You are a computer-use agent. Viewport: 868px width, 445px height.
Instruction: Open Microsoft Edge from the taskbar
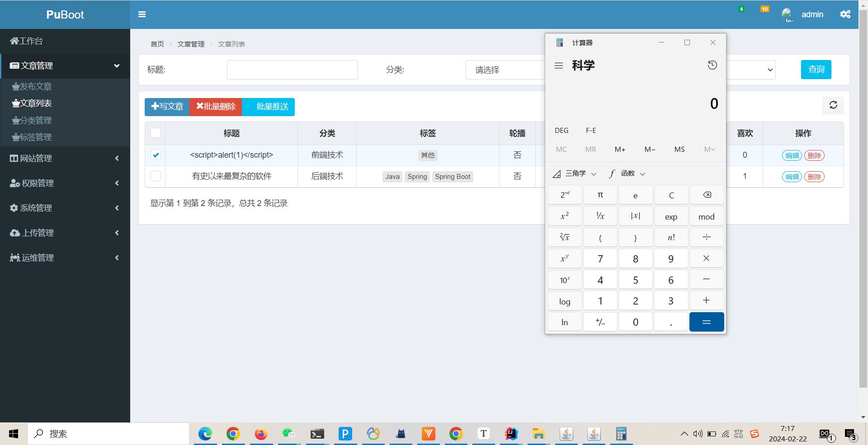point(205,434)
